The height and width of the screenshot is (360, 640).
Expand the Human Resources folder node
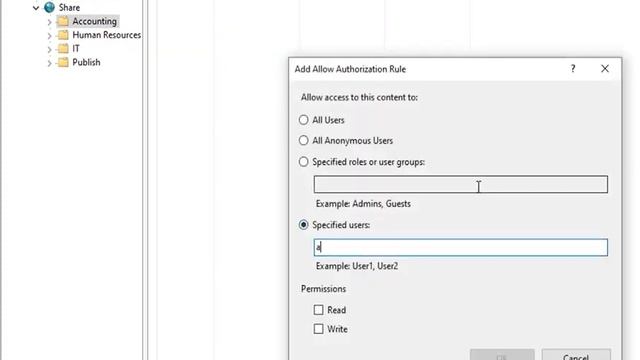coord(49,36)
